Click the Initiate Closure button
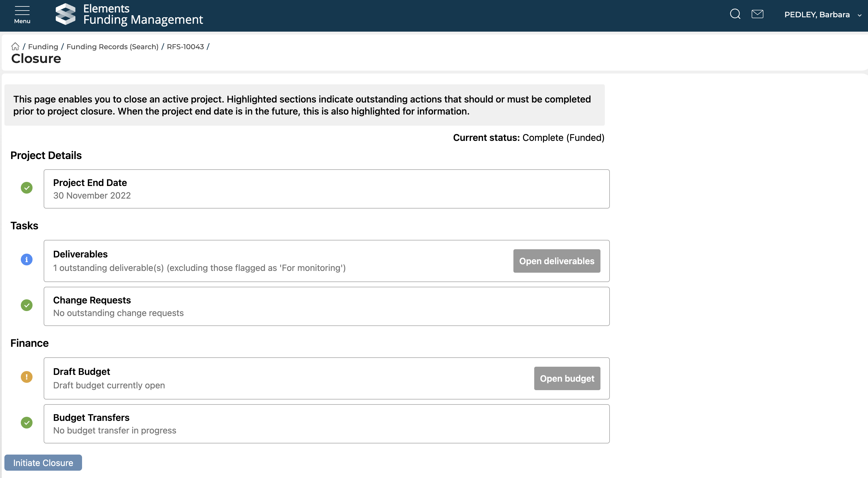The width and height of the screenshot is (868, 478). [x=43, y=462]
